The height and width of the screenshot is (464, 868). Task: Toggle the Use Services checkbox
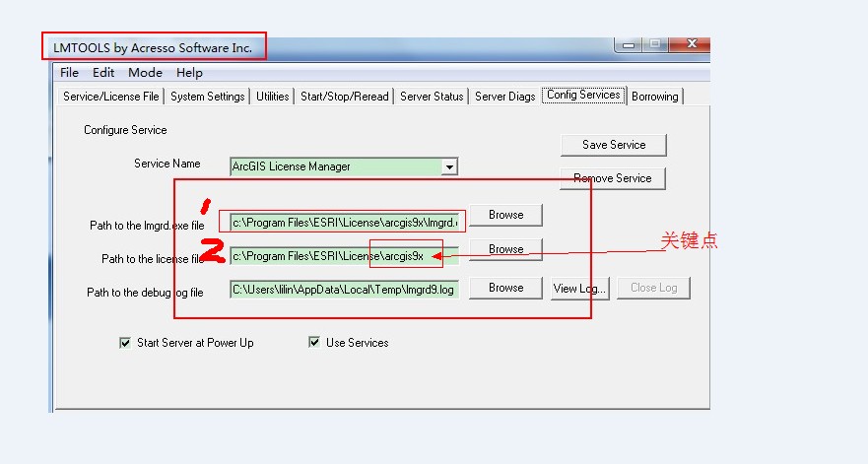coord(314,342)
